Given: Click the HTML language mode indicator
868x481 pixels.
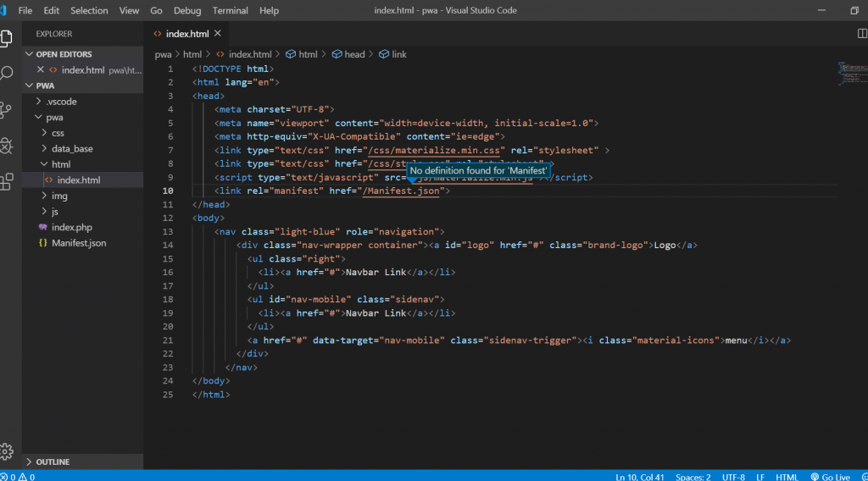Looking at the screenshot, I should tap(786, 477).
